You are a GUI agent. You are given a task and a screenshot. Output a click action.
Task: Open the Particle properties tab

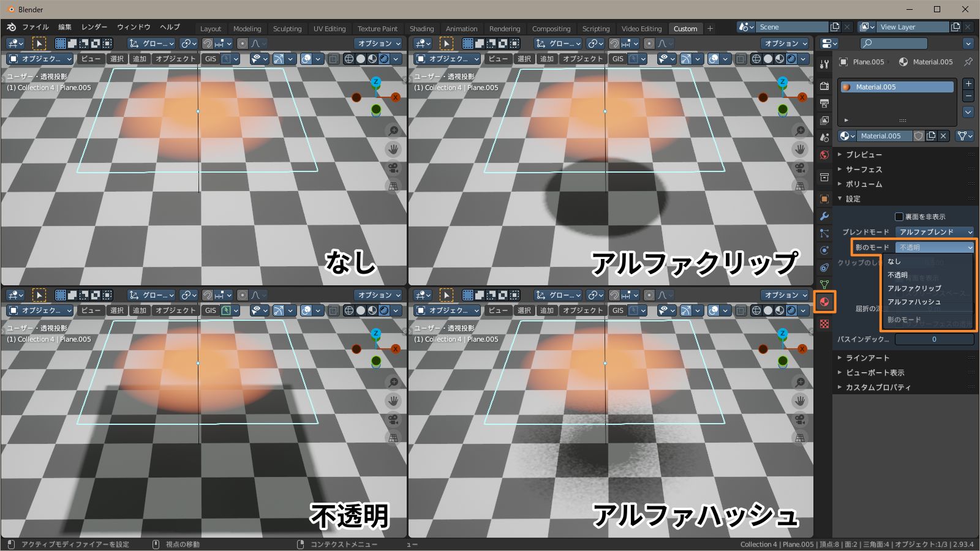tap(824, 233)
